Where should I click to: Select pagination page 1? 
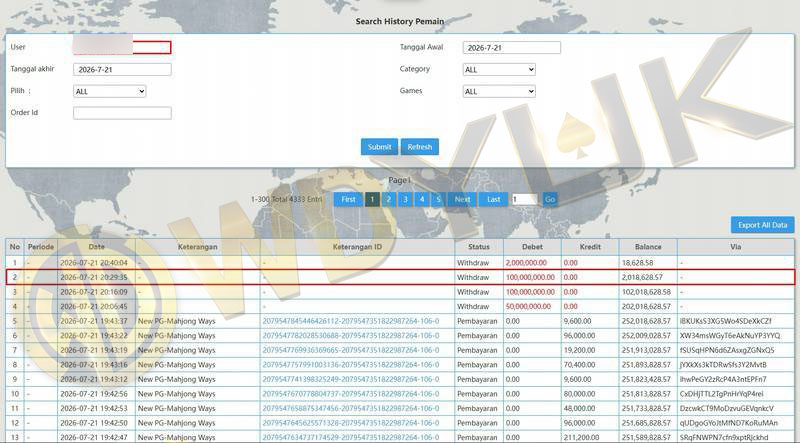372,199
